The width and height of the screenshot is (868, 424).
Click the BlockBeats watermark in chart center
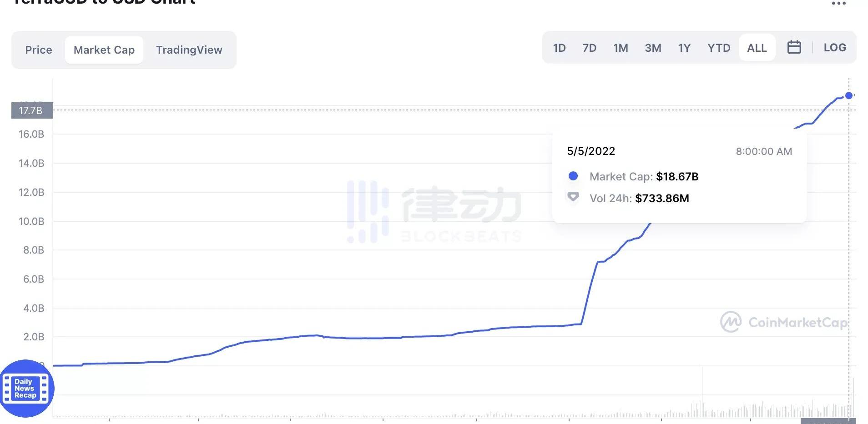pyautogui.click(x=434, y=211)
